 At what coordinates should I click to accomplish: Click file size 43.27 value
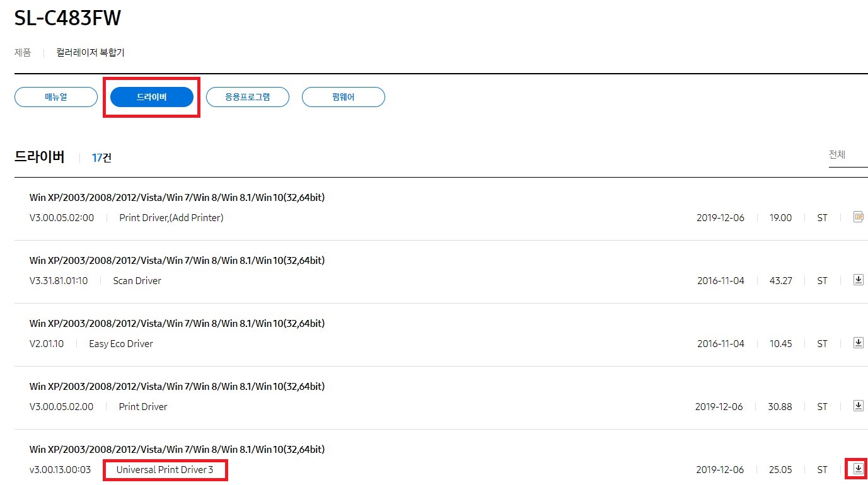pyautogui.click(x=781, y=281)
